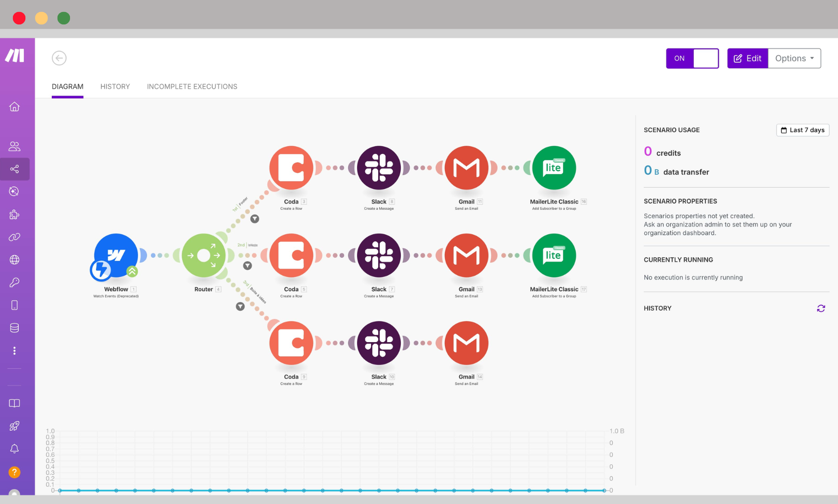Image resolution: width=838 pixels, height=504 pixels.
Task: Open the Last 7 days date range selector
Action: tap(803, 130)
